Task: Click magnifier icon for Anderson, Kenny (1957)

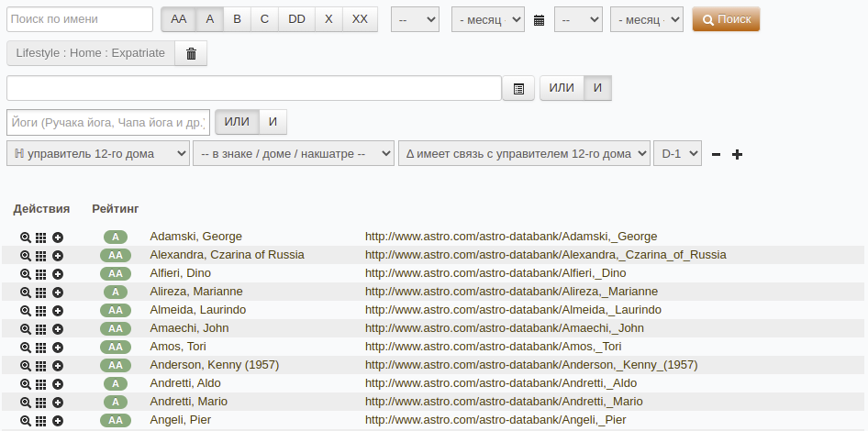Action: pyautogui.click(x=26, y=366)
